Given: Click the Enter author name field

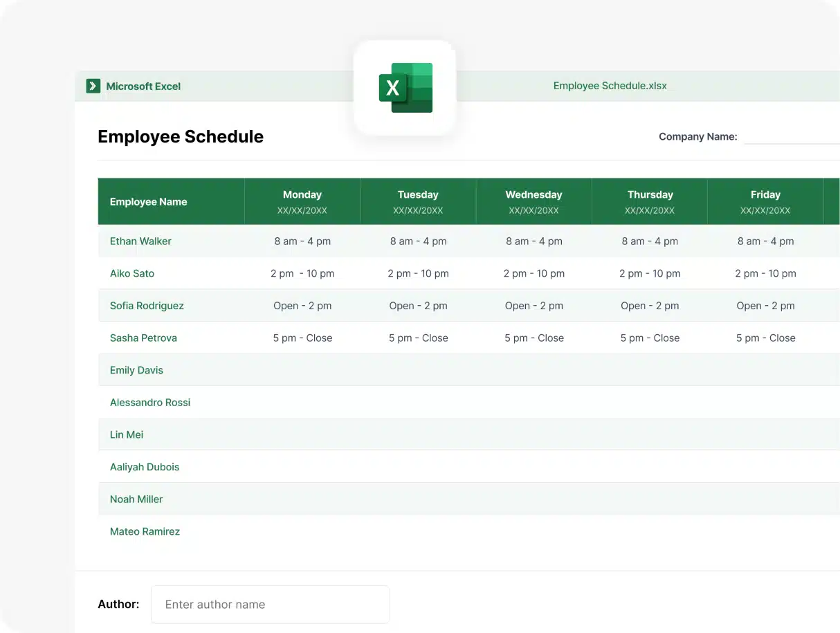Looking at the screenshot, I should pyautogui.click(x=271, y=604).
